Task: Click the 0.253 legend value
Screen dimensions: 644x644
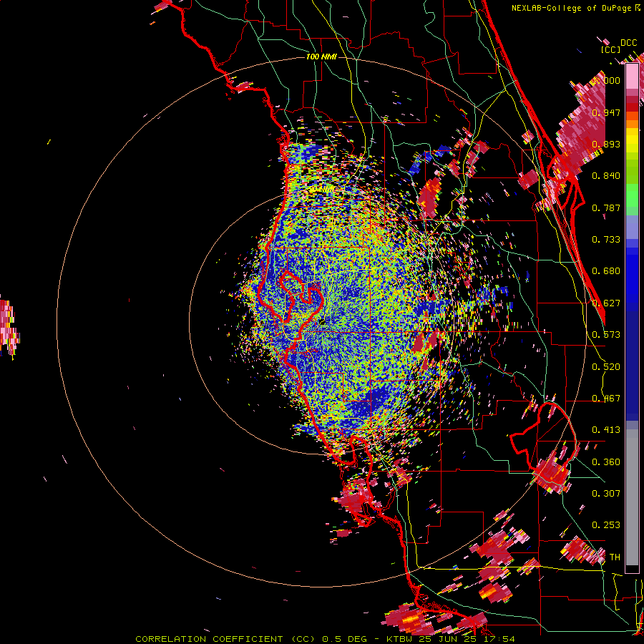Action: [606, 525]
